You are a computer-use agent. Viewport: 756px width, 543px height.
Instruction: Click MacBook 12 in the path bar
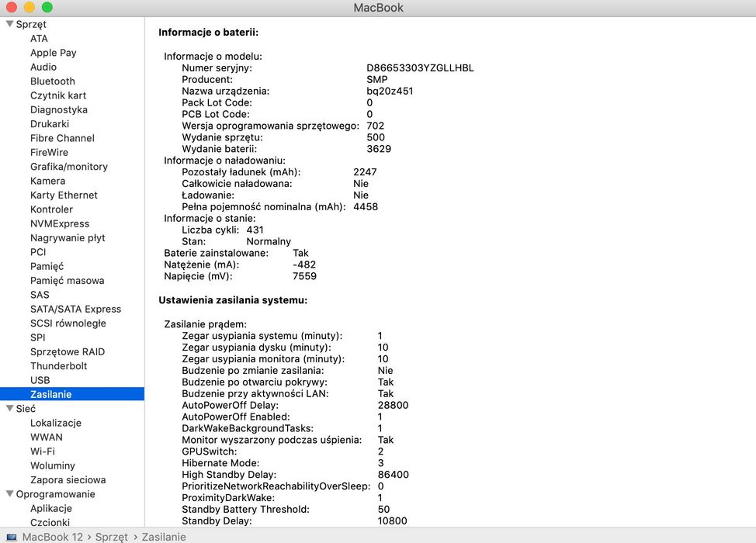(53, 537)
